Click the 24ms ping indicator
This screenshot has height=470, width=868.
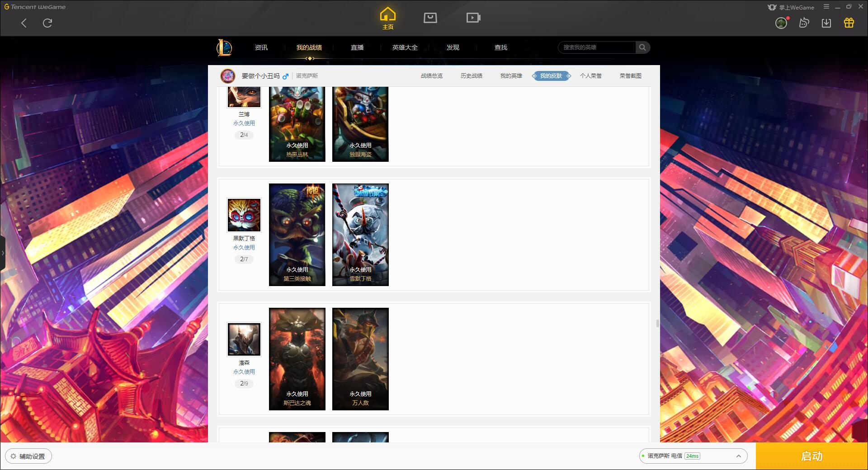point(692,456)
